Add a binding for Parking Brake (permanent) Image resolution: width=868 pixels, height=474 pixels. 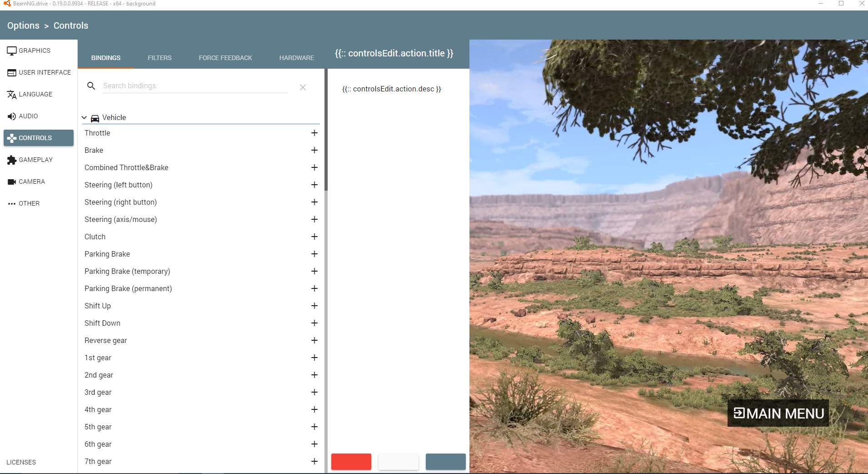[x=314, y=288]
